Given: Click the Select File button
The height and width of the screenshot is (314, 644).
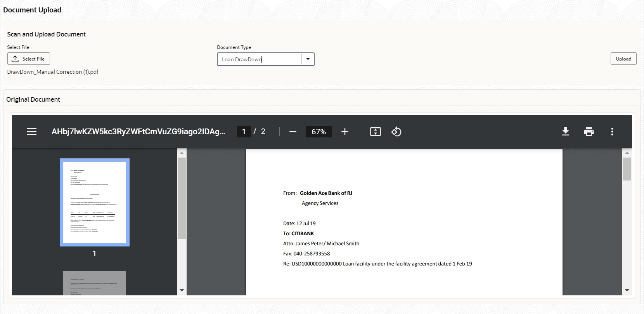Looking at the screenshot, I should click(29, 59).
